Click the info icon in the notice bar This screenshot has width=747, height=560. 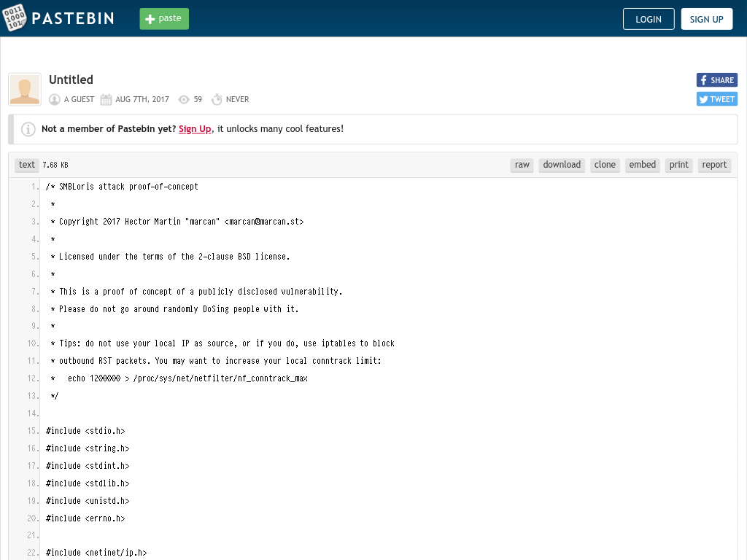[28, 129]
